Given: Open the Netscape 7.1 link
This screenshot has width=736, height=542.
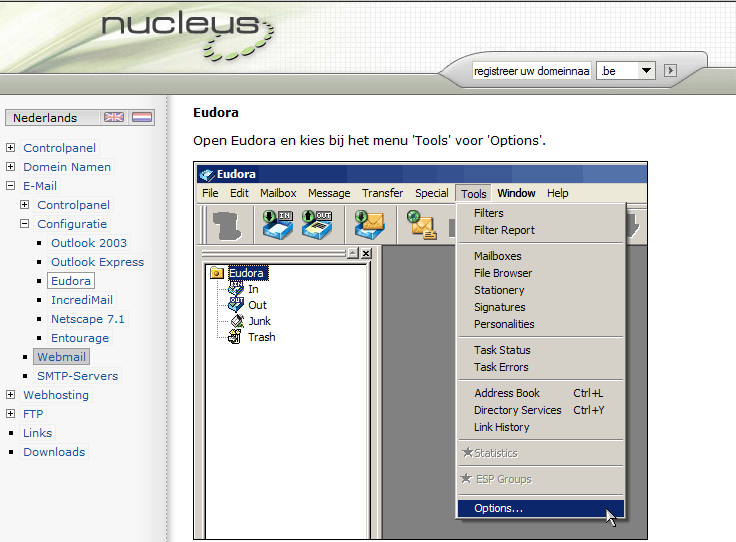Looking at the screenshot, I should pyautogui.click(x=88, y=319).
